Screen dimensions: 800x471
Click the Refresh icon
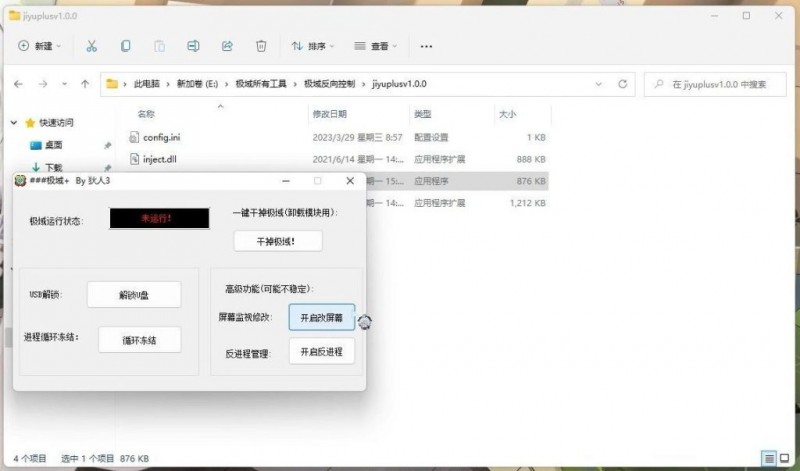pos(622,84)
